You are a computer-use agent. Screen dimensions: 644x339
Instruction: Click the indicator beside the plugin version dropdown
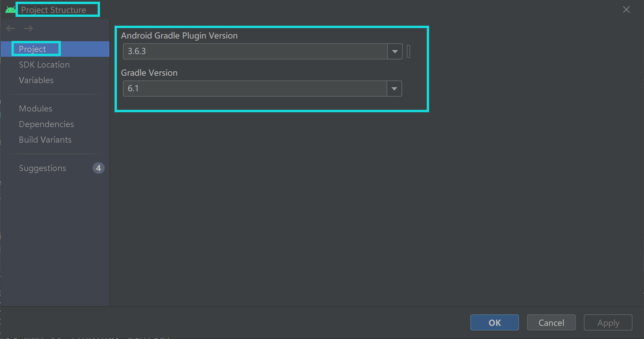(x=408, y=51)
